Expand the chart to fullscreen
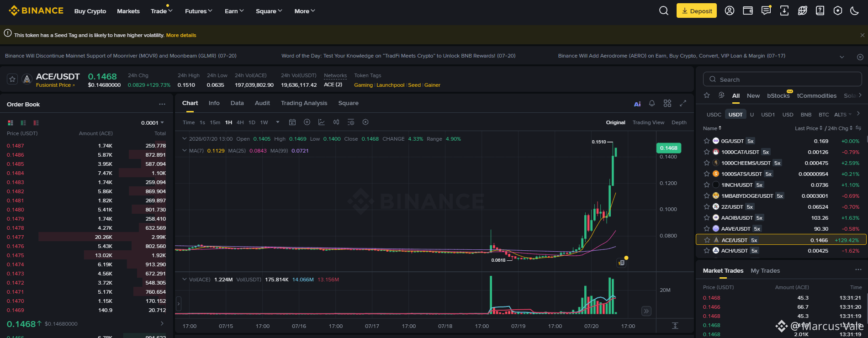The image size is (868, 338). pyautogui.click(x=683, y=104)
